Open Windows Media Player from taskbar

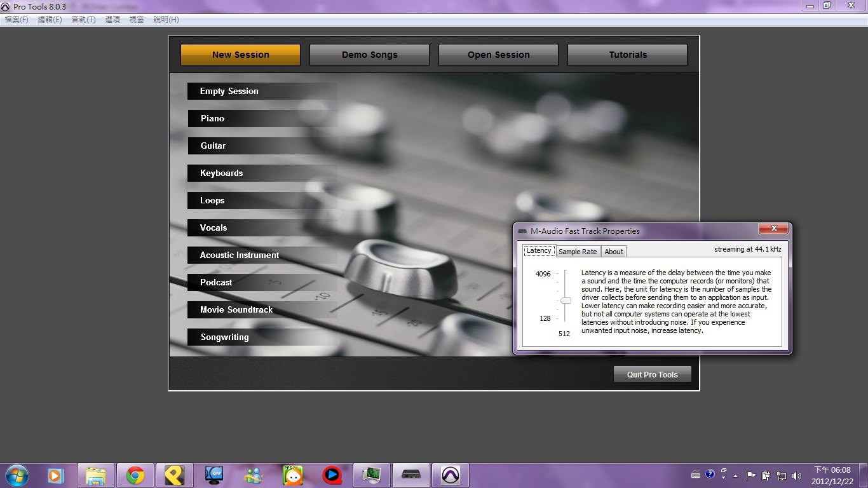tap(56, 475)
